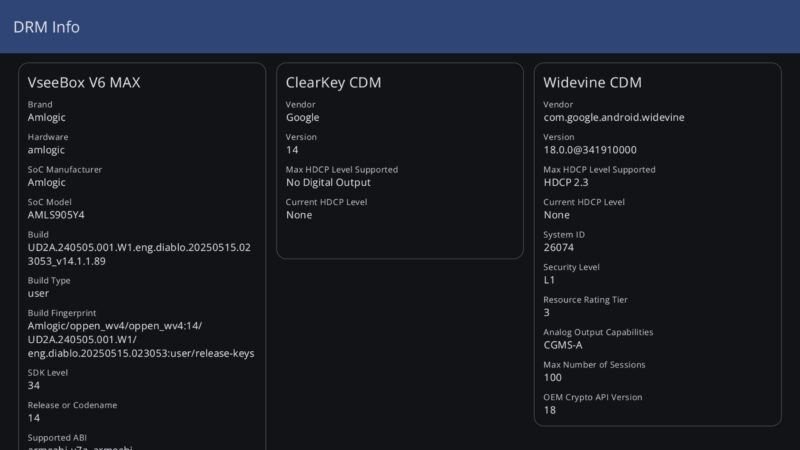Click the SoC Model value AMLS905Y4
Screen dimensions: 800x450
56,215
